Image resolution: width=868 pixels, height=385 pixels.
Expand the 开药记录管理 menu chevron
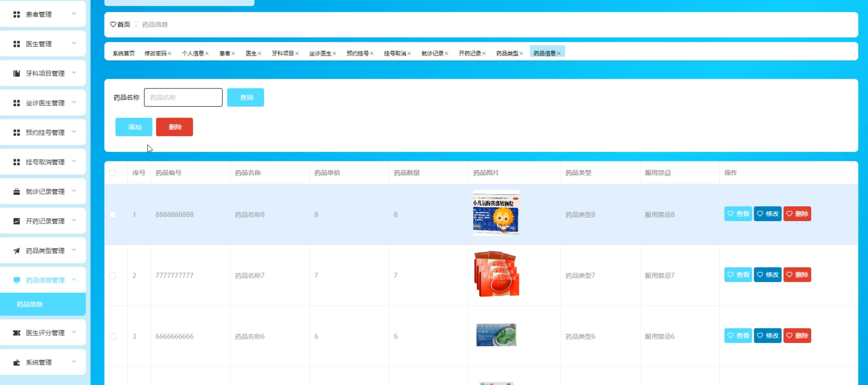pyautogui.click(x=74, y=221)
